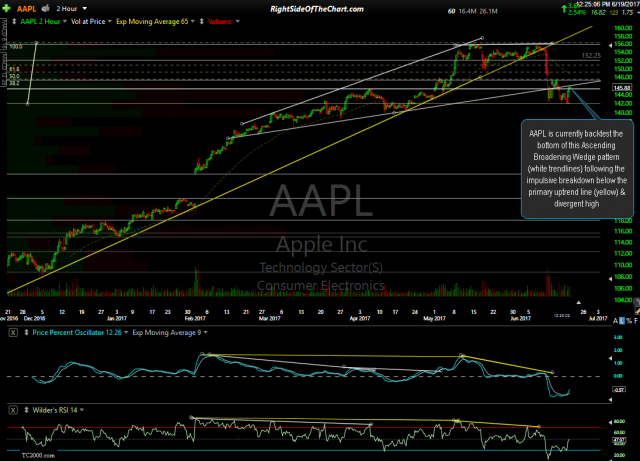Select the percent % scale toggle
The image size is (640, 461).
tap(629, 321)
